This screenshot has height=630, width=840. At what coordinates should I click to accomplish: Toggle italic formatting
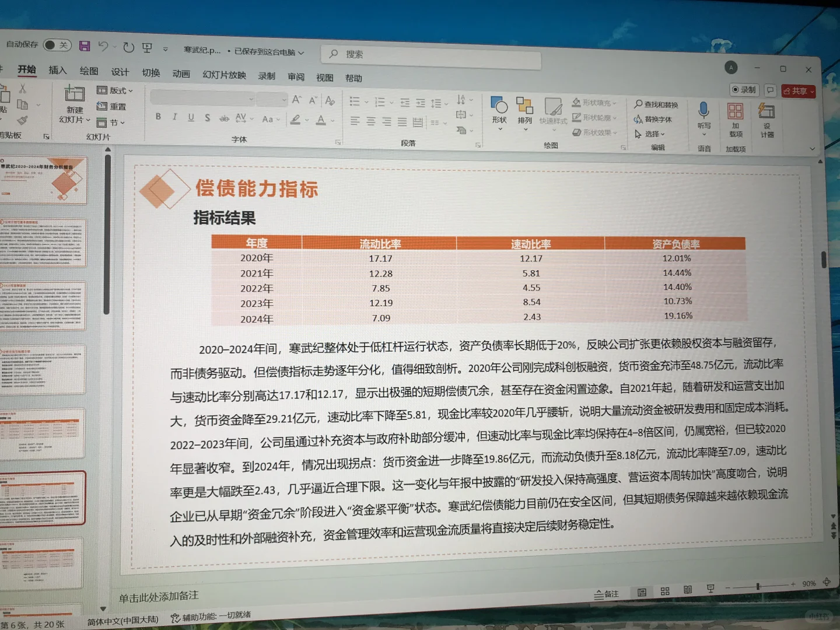(x=174, y=117)
